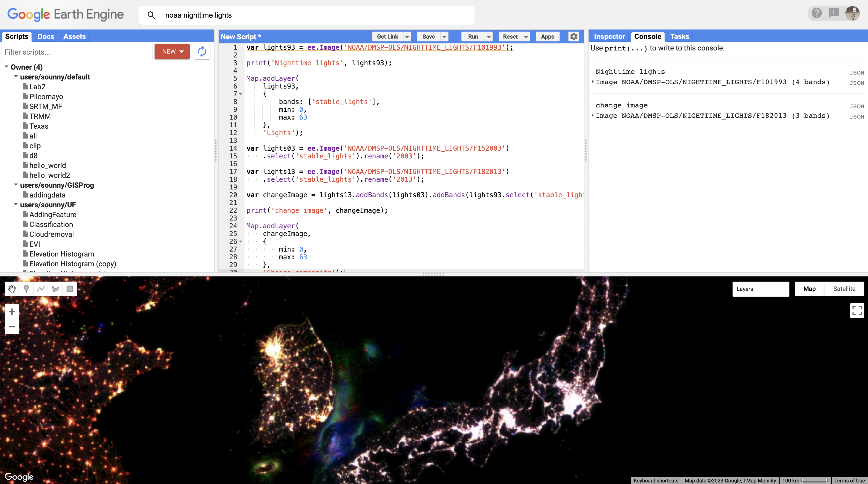
Task: Switch to the Inspector tab
Action: [x=609, y=36]
